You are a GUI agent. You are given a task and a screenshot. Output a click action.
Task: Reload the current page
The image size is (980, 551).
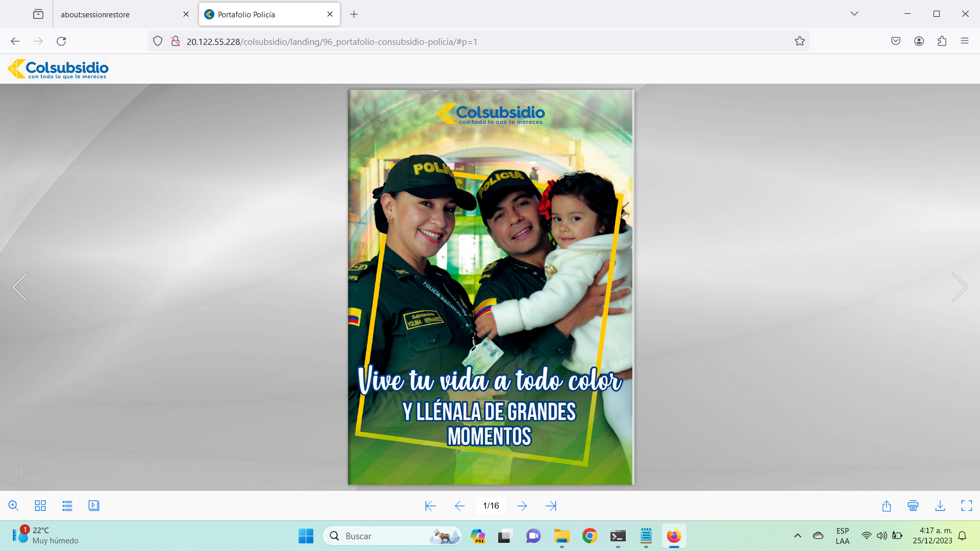61,41
